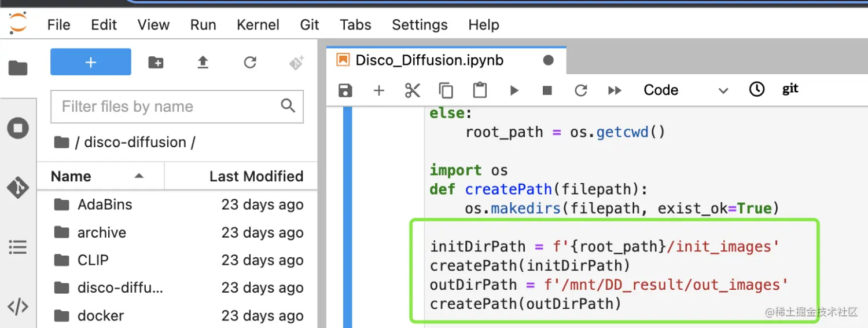
Task: Sort files by Last Modified column
Action: [241, 176]
